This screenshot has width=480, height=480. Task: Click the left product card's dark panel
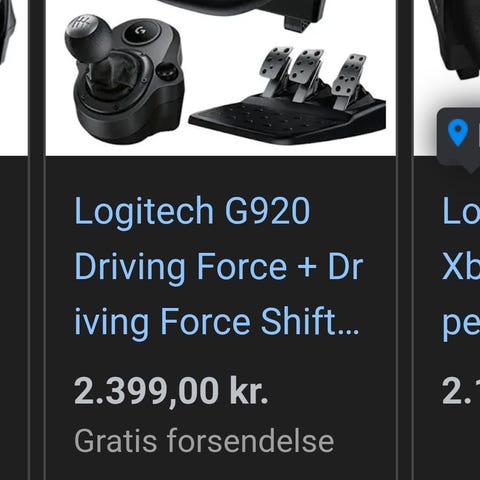coord(14,318)
